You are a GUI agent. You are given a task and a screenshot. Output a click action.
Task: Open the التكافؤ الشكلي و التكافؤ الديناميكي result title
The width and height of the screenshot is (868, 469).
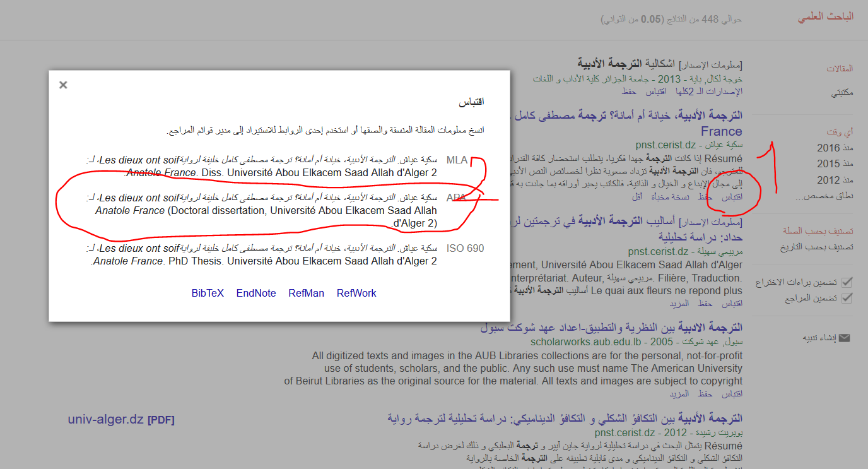[x=565, y=419]
